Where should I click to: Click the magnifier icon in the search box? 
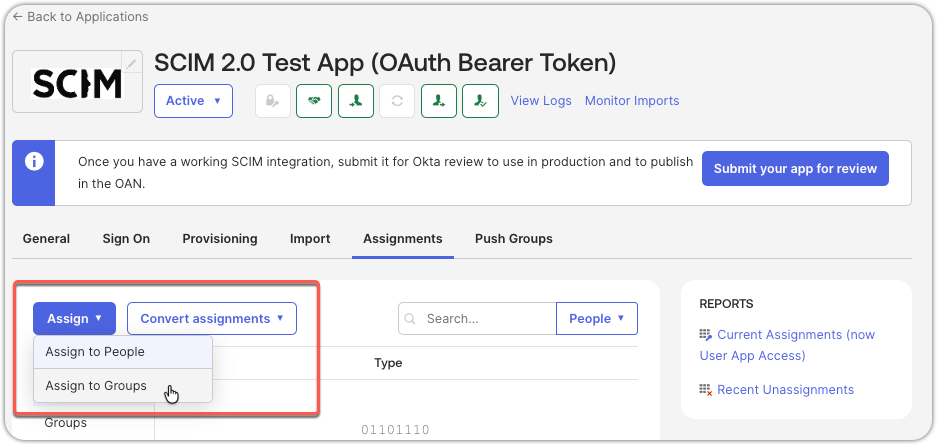tap(411, 319)
